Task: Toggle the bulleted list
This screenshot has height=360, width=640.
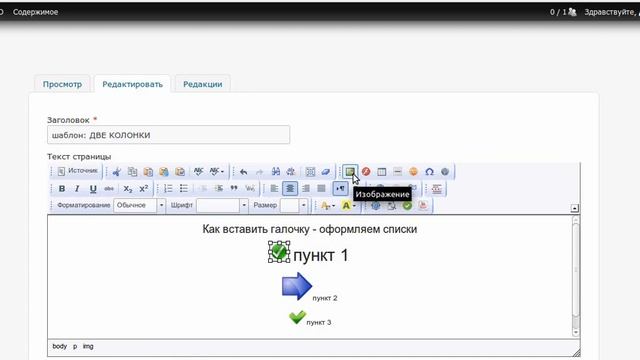Action: tap(184, 189)
